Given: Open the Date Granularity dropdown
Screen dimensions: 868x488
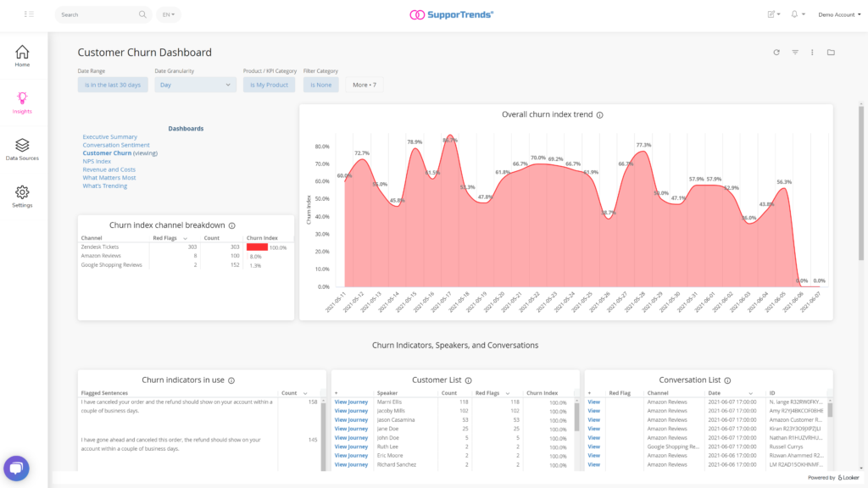Looking at the screenshot, I should click(x=194, y=84).
